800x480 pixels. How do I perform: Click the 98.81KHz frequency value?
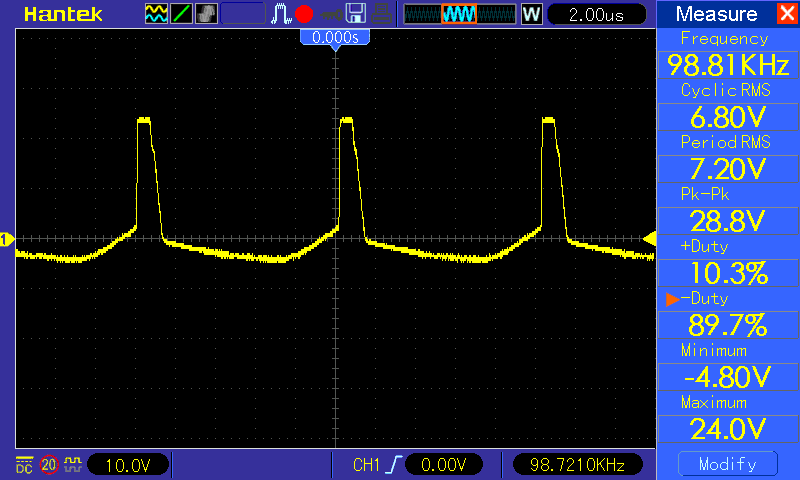[728, 65]
